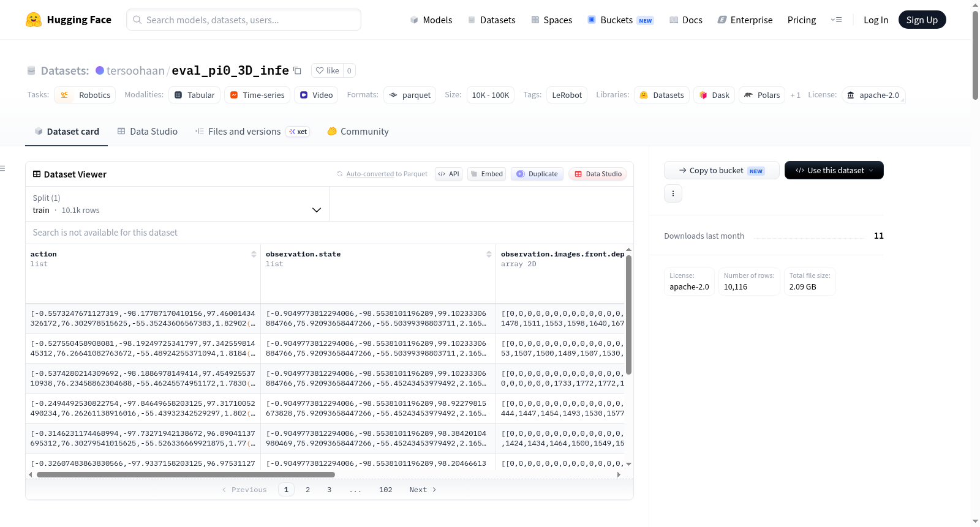Switch to the Dataset card tab
This screenshot has width=980, height=527.
click(x=66, y=131)
